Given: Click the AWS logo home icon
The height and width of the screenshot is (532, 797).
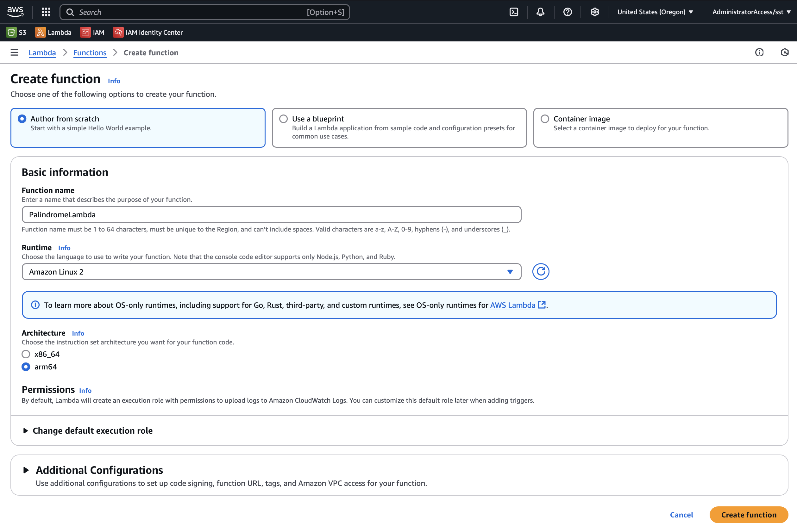Looking at the screenshot, I should [x=16, y=11].
